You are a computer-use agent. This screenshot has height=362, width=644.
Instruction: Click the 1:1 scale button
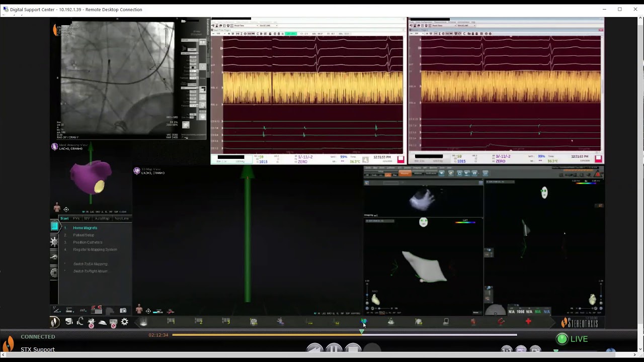(x=507, y=349)
